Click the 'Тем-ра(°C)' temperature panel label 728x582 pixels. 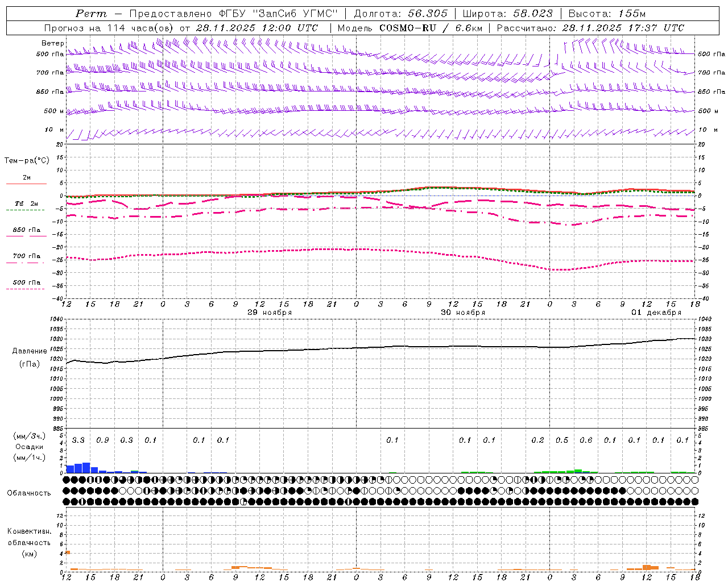pos(27,161)
